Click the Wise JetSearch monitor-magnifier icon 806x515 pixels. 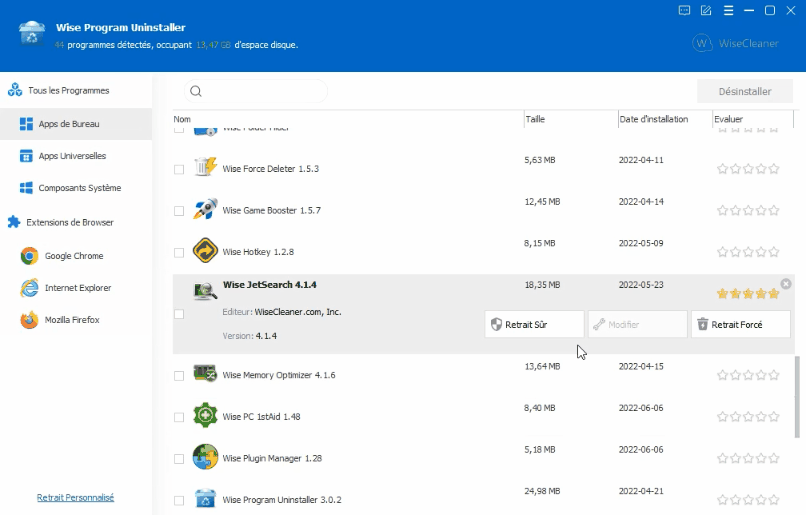click(205, 290)
